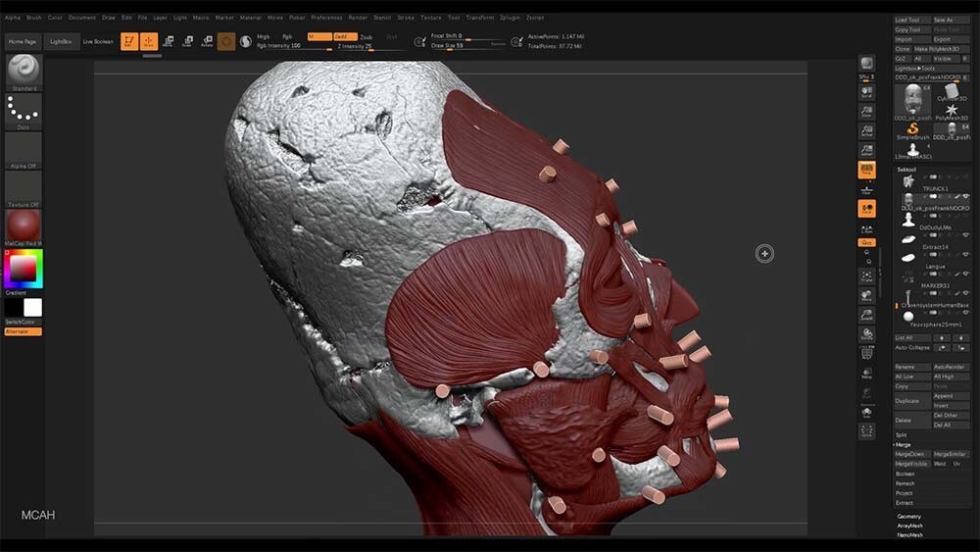The image size is (980, 552).
Task: Activate the Edit mode button
Action: (129, 41)
